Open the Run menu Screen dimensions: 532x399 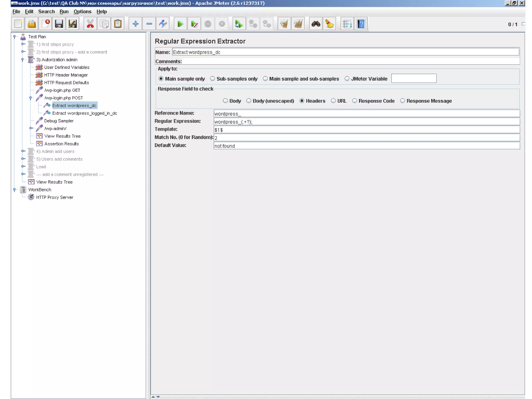(64, 12)
